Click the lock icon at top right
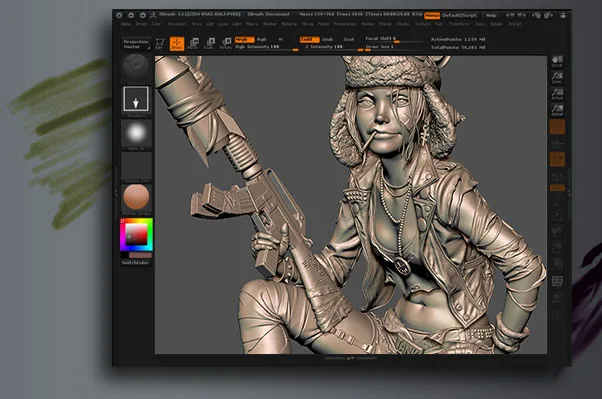 (563, 15)
